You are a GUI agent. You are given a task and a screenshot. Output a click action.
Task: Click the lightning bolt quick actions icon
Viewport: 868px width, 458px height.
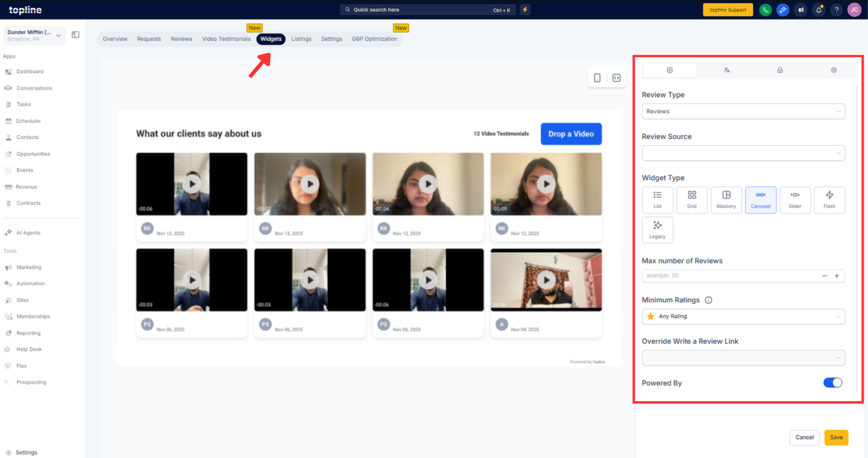525,10
